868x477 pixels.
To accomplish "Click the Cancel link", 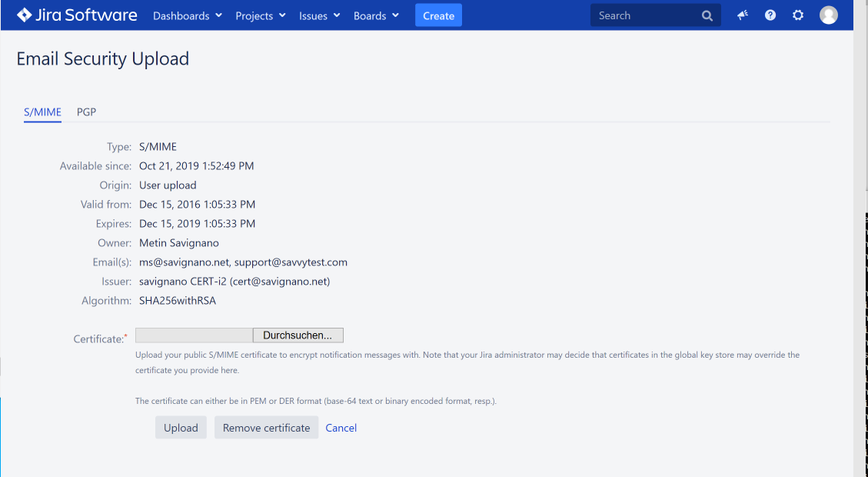I will click(x=341, y=428).
